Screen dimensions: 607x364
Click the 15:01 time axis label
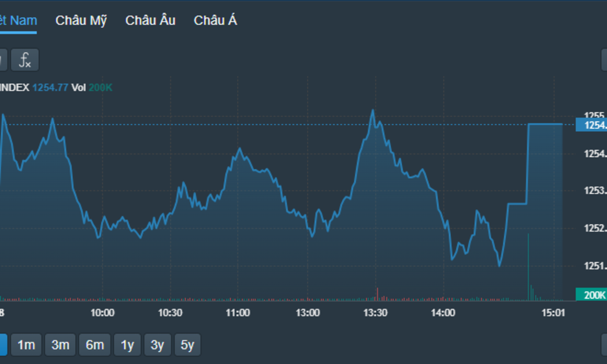point(553,313)
